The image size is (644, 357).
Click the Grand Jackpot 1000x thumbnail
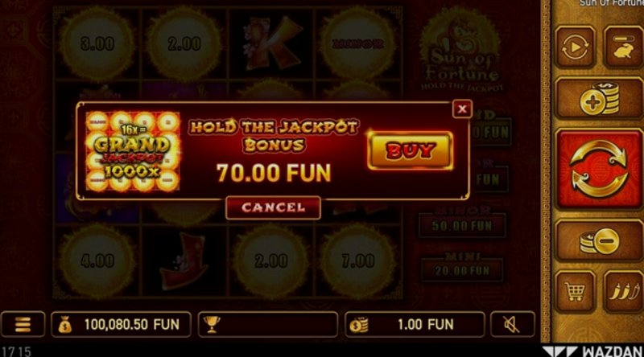tap(133, 151)
